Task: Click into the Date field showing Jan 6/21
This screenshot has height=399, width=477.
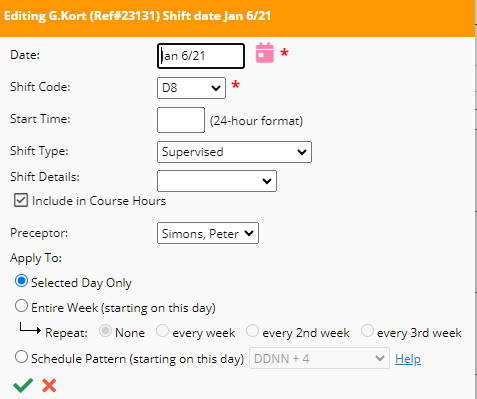Action: coord(201,56)
